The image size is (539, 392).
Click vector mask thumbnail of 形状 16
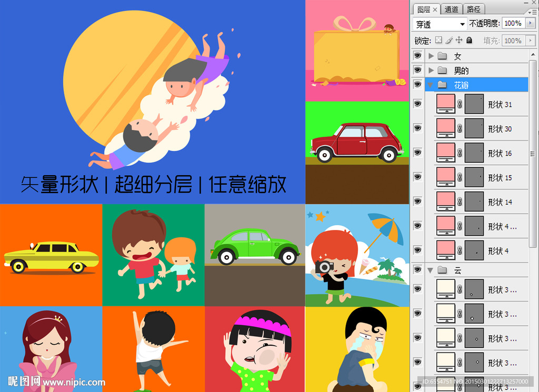click(474, 153)
